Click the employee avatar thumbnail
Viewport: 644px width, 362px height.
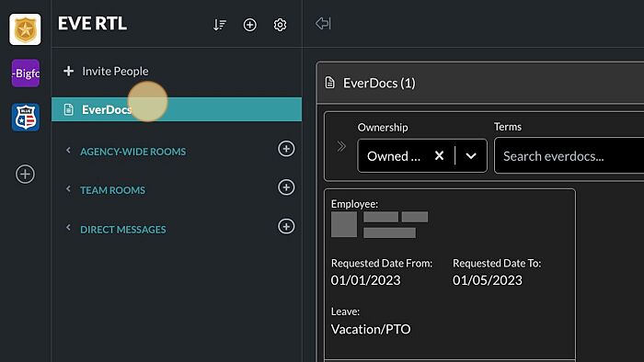click(344, 224)
